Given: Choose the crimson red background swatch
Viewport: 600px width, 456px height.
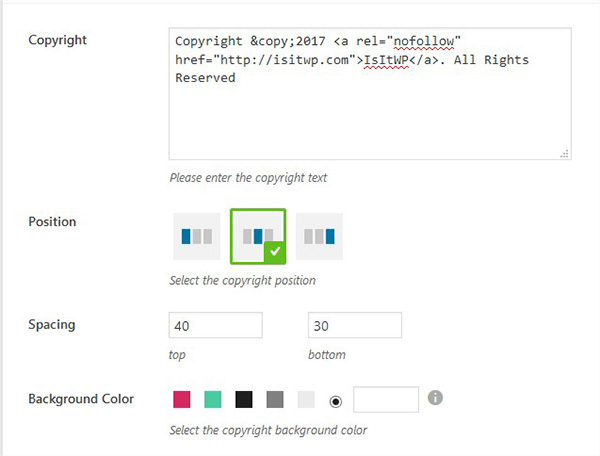Looking at the screenshot, I should point(181,399).
